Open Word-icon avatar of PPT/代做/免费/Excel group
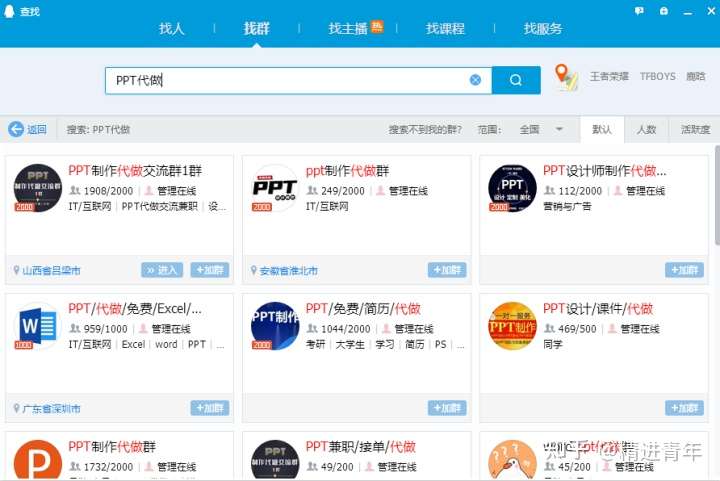 coord(38,326)
